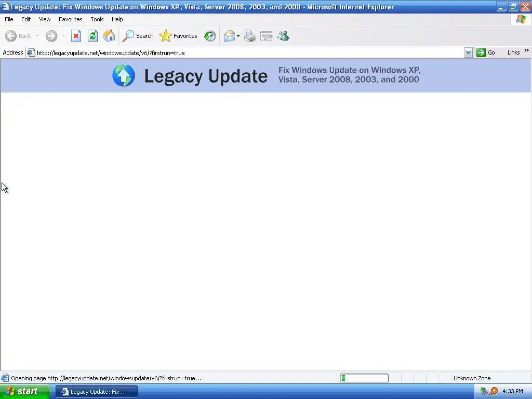
Task: Click the 4:33 PM system clock
Action: point(513,392)
